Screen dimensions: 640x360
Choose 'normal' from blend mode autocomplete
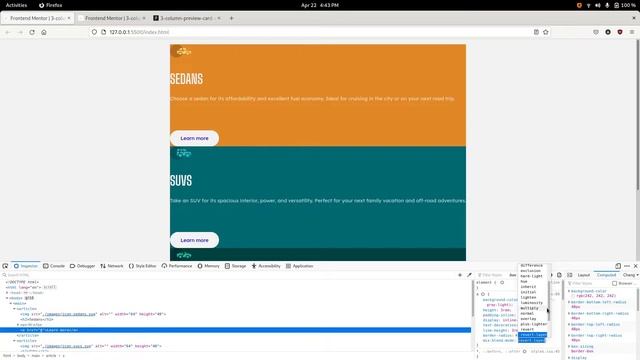coord(527,313)
